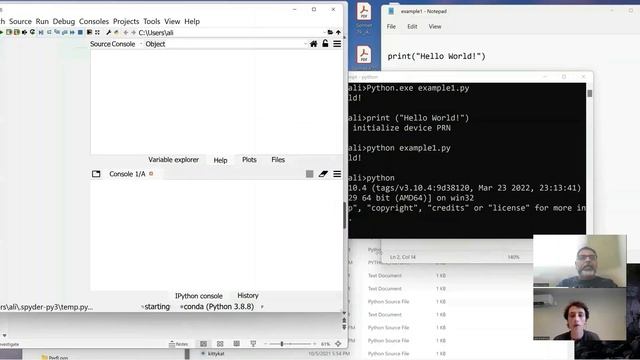Image resolution: width=640 pixels, height=360 pixels.
Task: Switch to the Plots tab
Action: pos(249,160)
